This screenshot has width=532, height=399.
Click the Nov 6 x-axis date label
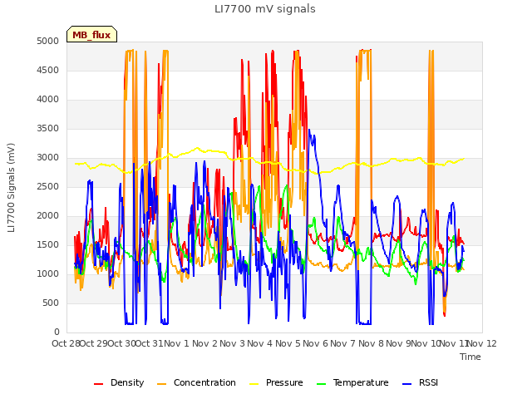tap(315, 343)
